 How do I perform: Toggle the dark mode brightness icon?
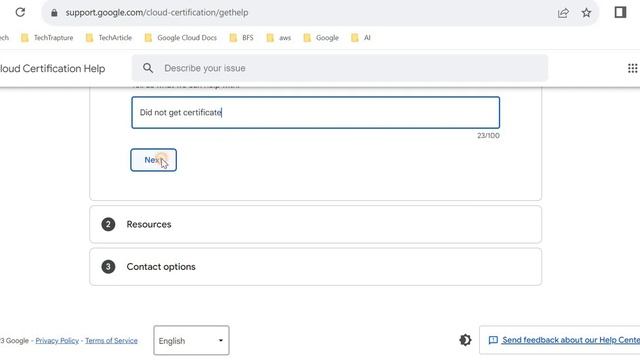(465, 340)
